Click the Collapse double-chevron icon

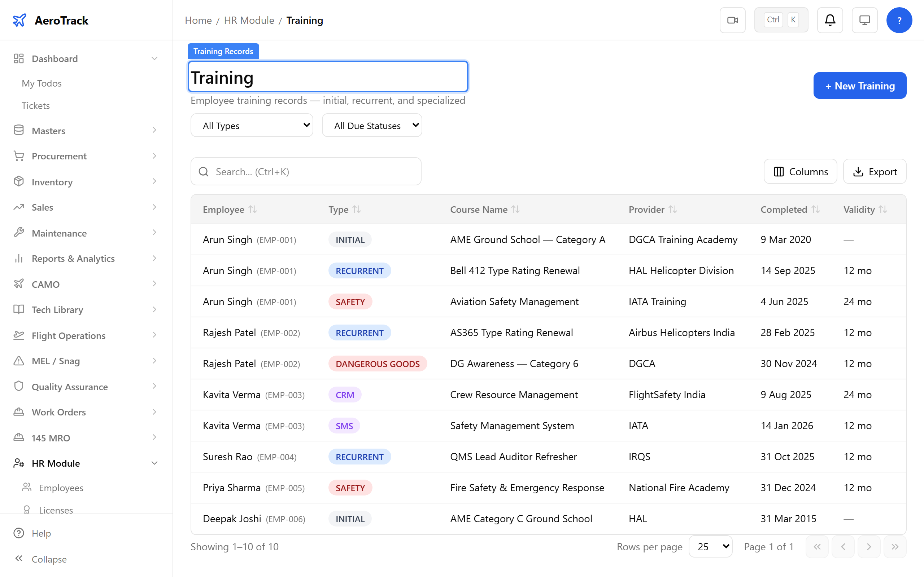click(19, 558)
